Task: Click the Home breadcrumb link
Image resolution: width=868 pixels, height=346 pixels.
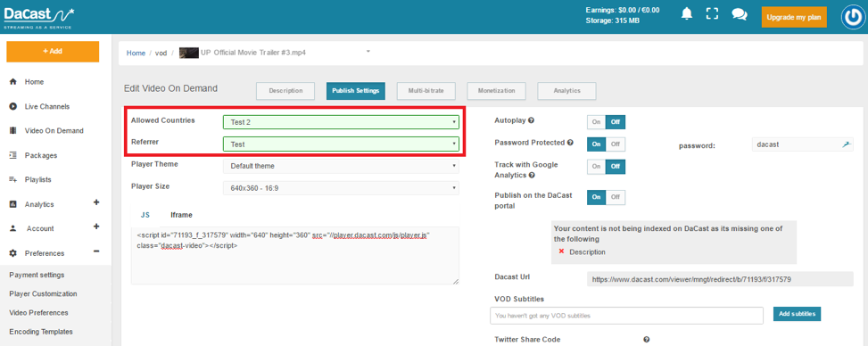Action: 136,54
